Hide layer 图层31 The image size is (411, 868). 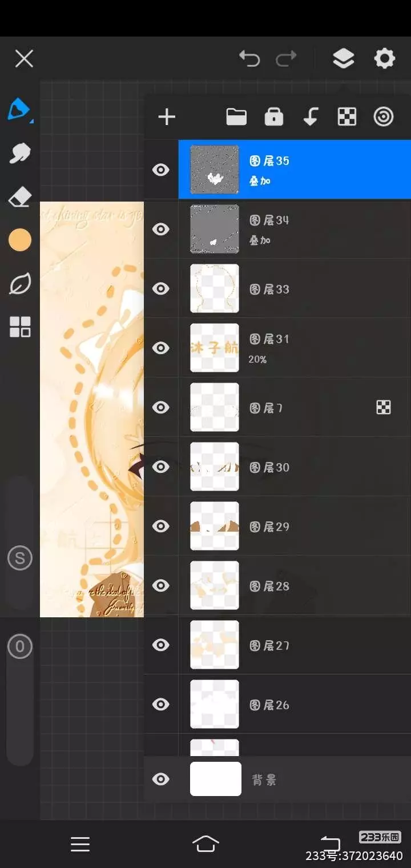(x=161, y=348)
